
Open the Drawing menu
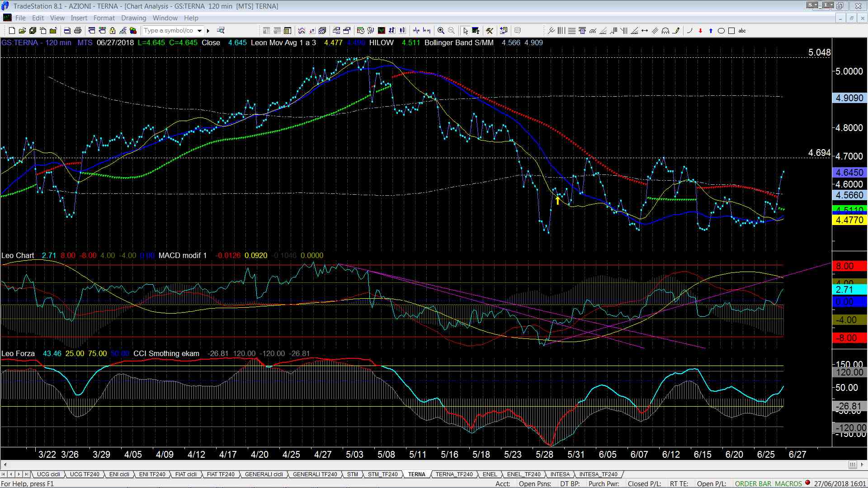click(133, 18)
